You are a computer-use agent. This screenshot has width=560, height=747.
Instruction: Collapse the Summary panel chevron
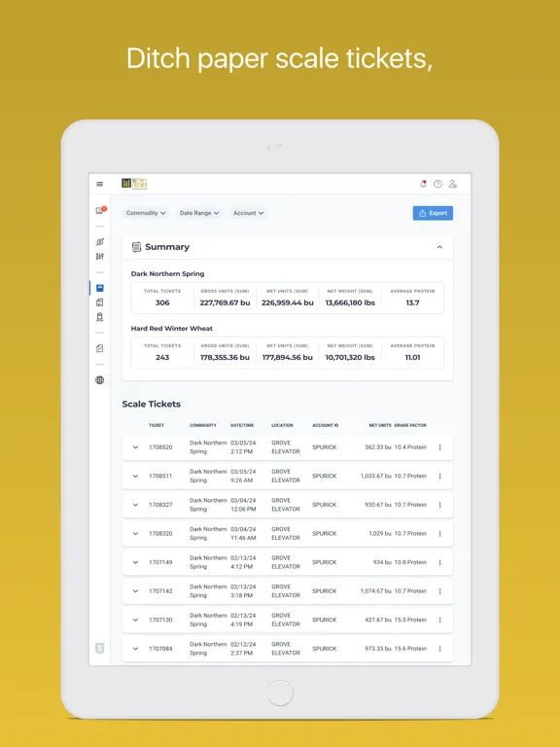point(439,247)
